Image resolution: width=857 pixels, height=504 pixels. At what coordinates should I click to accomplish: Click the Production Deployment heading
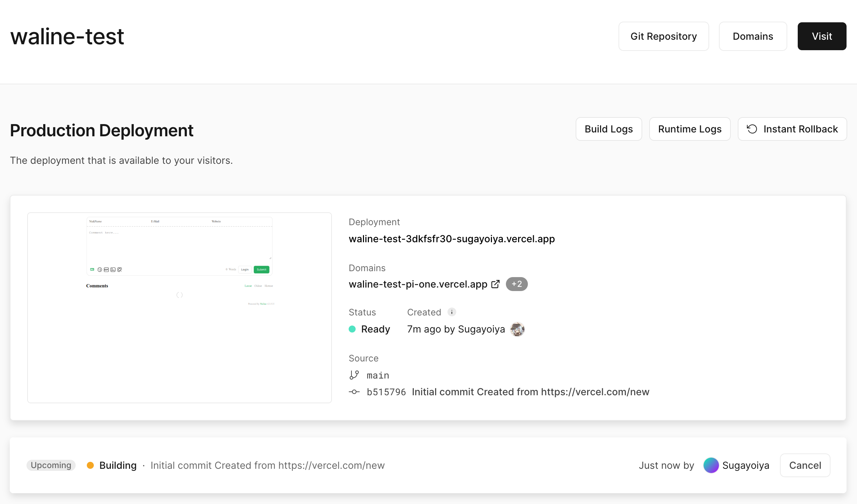click(101, 130)
